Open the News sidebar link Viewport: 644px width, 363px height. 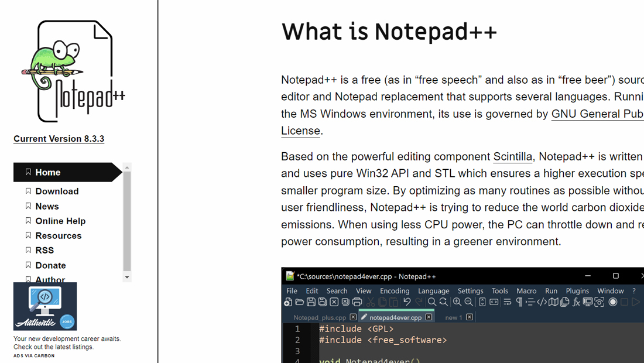point(47,206)
